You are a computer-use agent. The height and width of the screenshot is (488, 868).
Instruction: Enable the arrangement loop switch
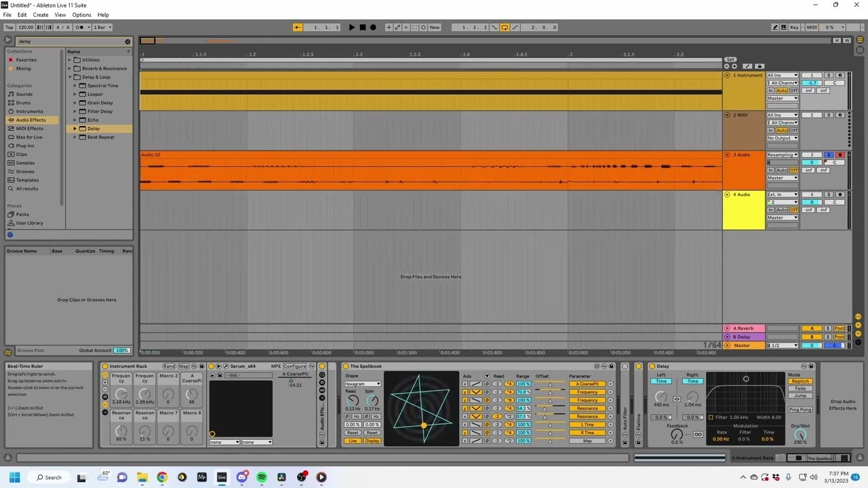[505, 27]
